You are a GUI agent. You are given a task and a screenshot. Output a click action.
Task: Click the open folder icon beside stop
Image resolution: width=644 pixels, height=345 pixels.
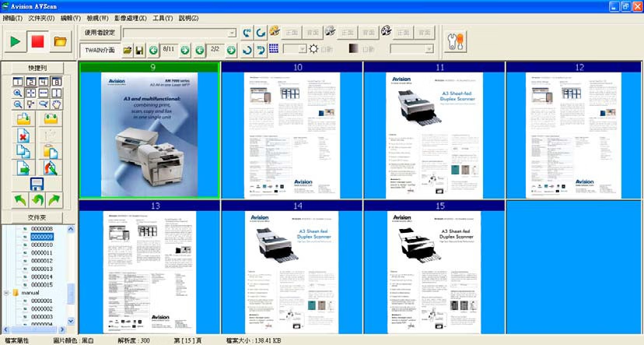pyautogui.click(x=59, y=40)
